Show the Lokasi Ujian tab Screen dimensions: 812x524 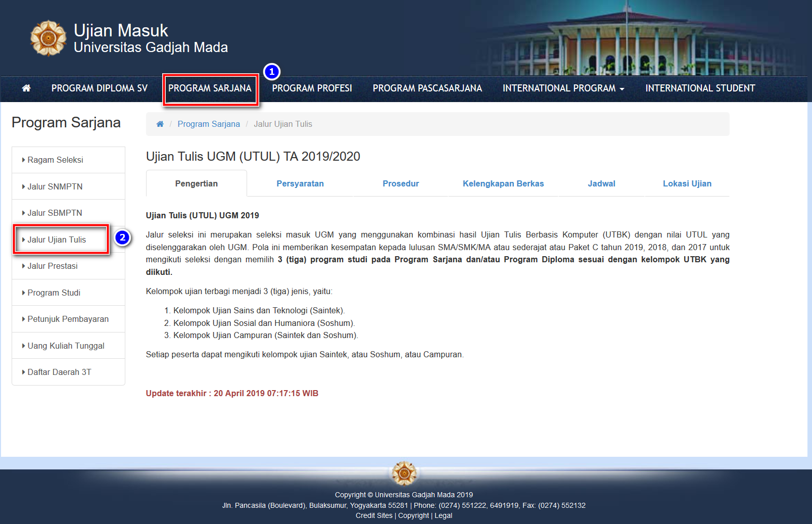tap(687, 184)
